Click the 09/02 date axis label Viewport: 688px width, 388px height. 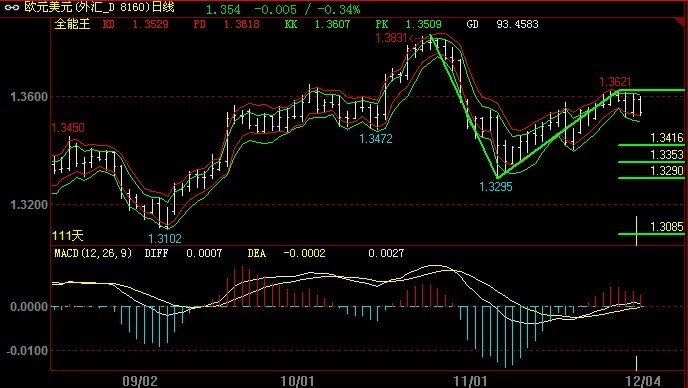pyautogui.click(x=140, y=381)
